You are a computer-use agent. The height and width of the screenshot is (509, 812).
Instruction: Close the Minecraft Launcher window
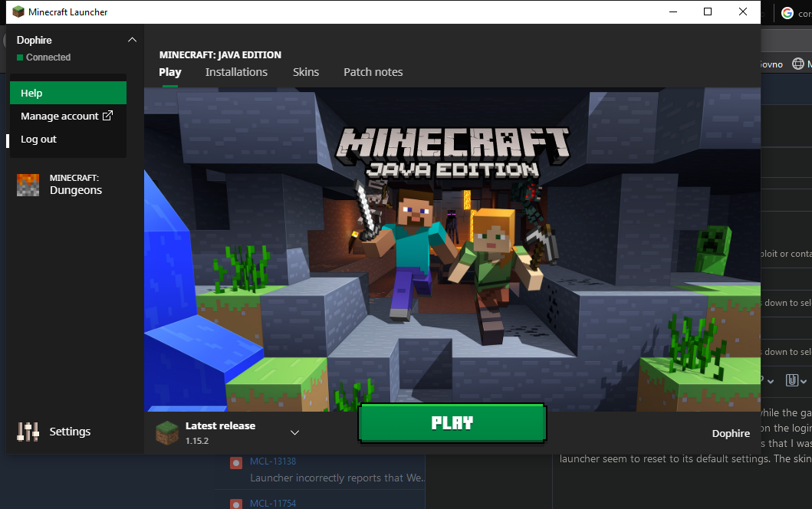click(x=742, y=11)
